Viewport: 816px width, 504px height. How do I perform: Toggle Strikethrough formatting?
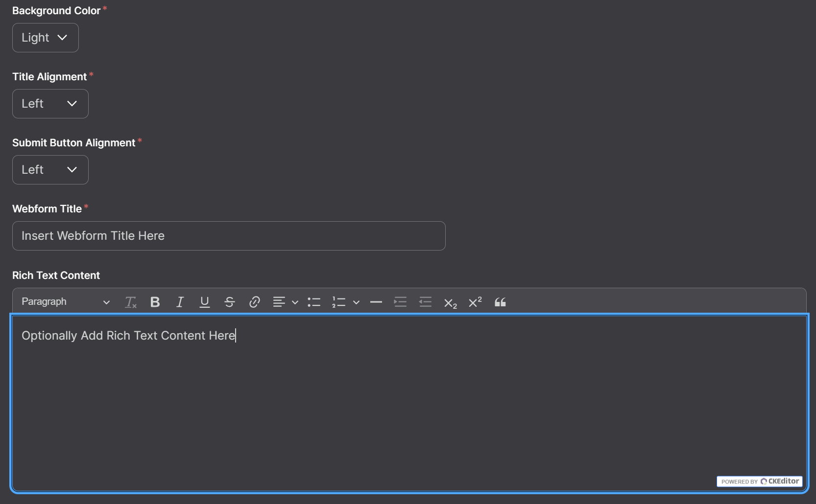229,302
